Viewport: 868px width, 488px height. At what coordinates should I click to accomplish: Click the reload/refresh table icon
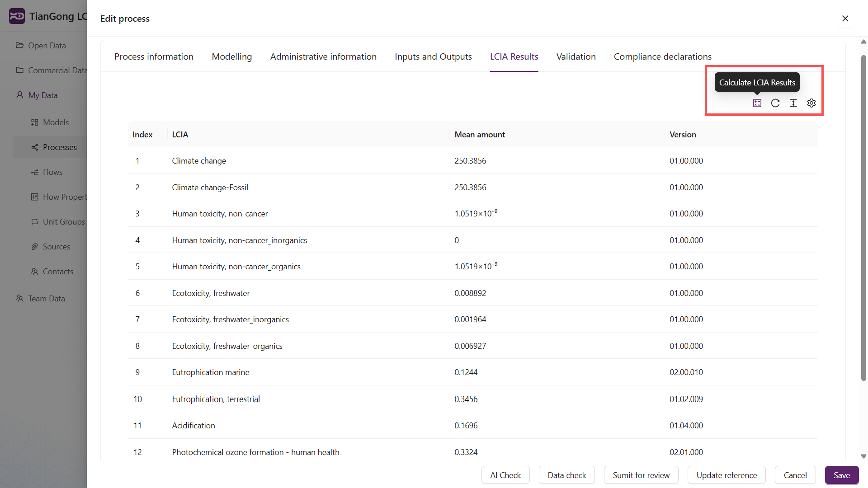pyautogui.click(x=775, y=103)
